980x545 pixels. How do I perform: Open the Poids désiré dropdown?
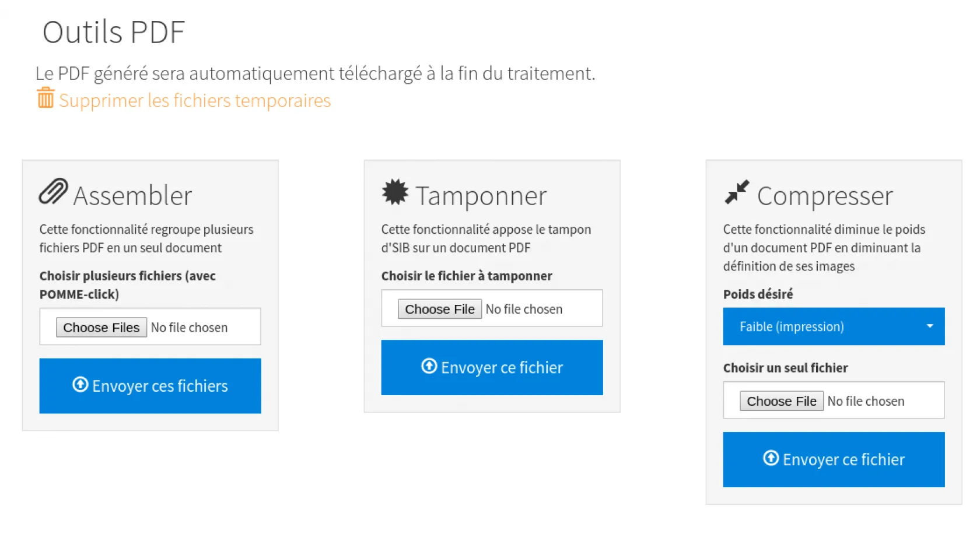[x=833, y=326]
